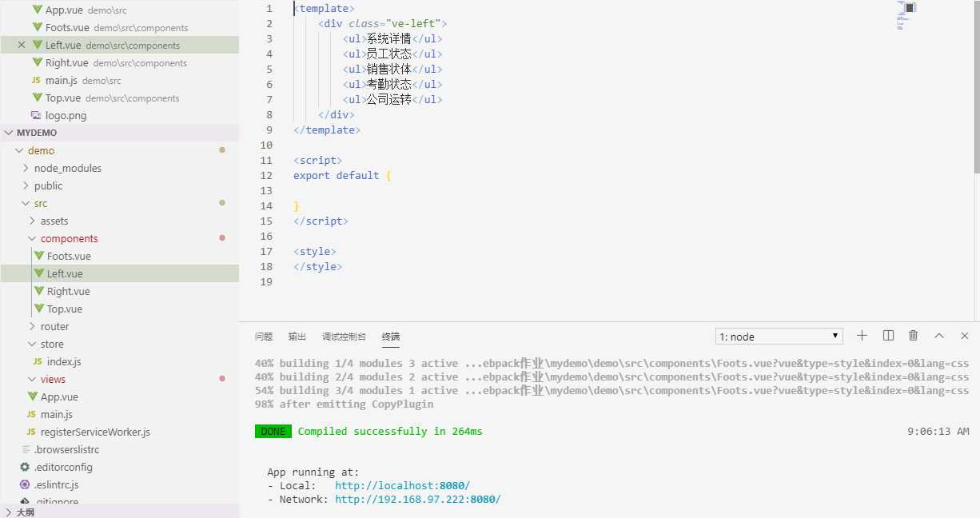This screenshot has height=518, width=980.
Task: Maximize terminal panel with up chevron
Action: 939,336
